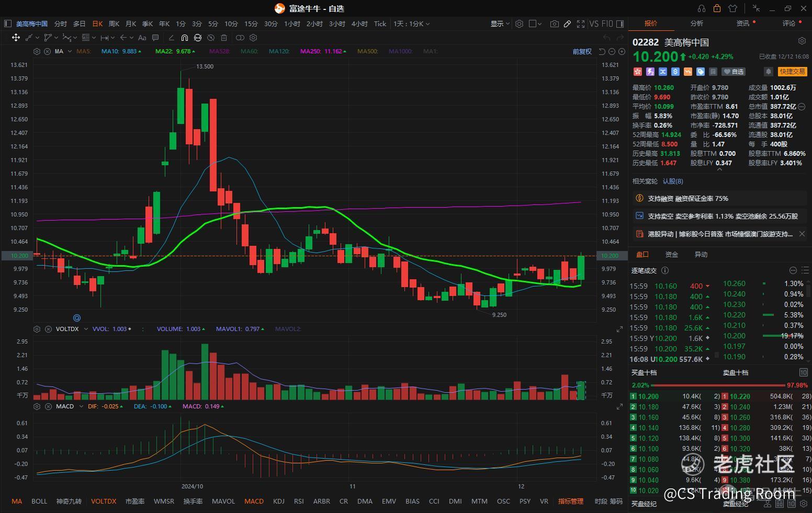The image size is (812, 513).
Task: Open the 1天:1分K period dropdown
Action: (412, 24)
